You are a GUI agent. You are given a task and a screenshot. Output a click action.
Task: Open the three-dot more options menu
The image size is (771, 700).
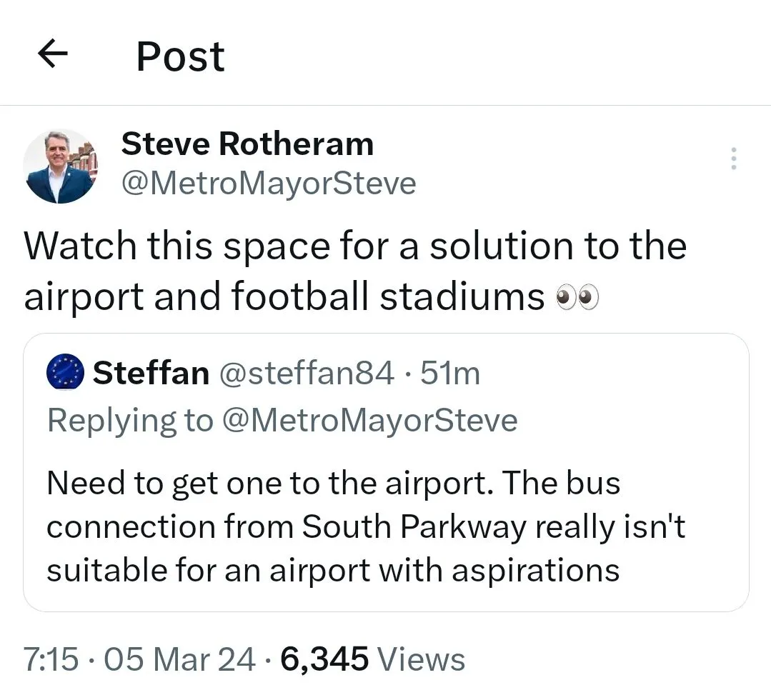click(x=733, y=159)
